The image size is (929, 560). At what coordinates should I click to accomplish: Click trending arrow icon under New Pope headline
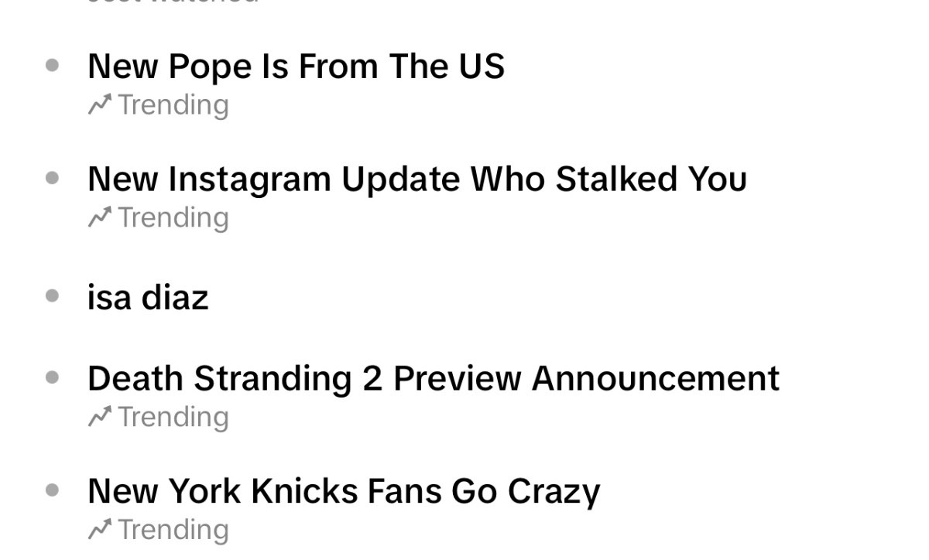[99, 104]
